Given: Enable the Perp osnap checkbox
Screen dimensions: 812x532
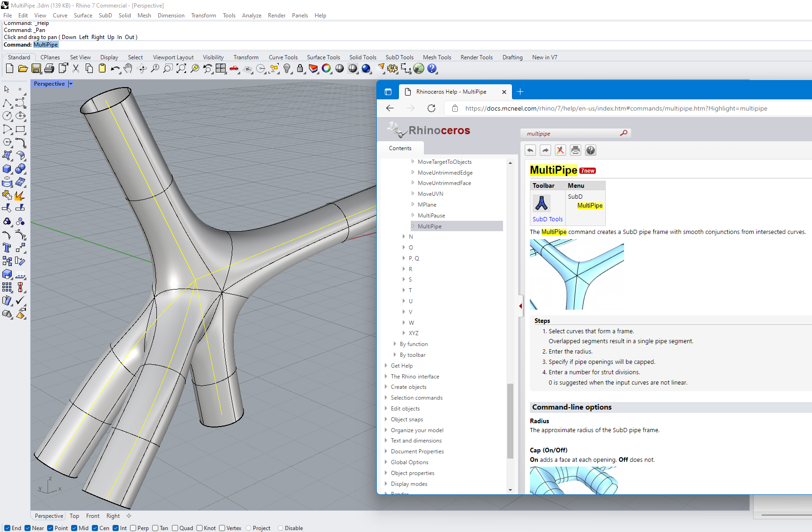Looking at the screenshot, I should point(133,528).
